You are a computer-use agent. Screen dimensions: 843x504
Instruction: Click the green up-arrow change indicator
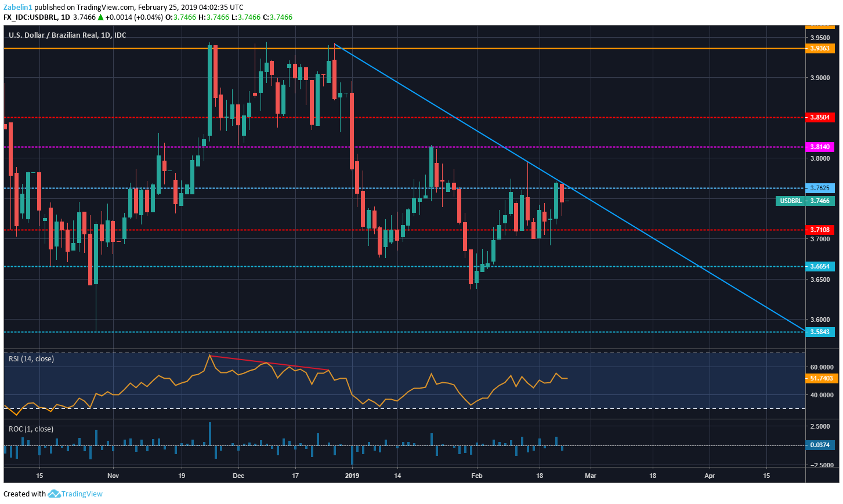coord(101,17)
